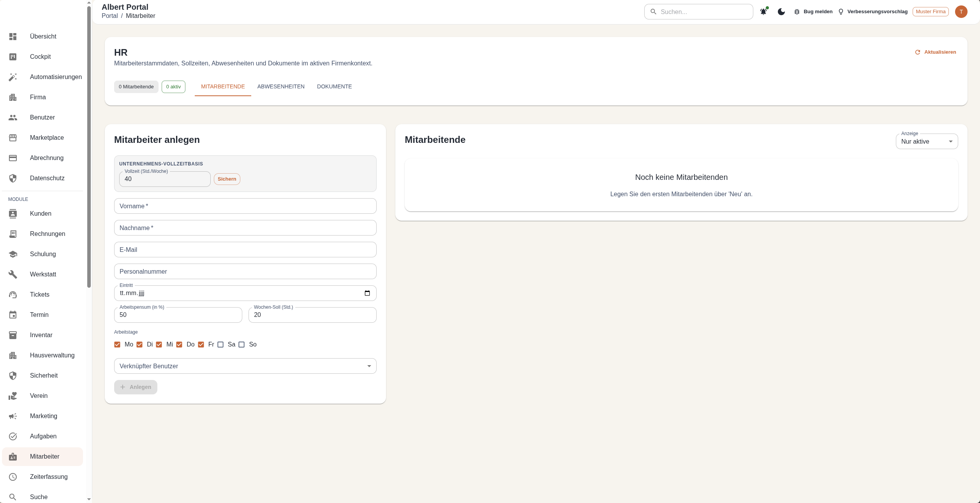Screen dimensions: 980x503
Task: Focus the Arbeitspensum (in %) field
Action: point(178,315)
